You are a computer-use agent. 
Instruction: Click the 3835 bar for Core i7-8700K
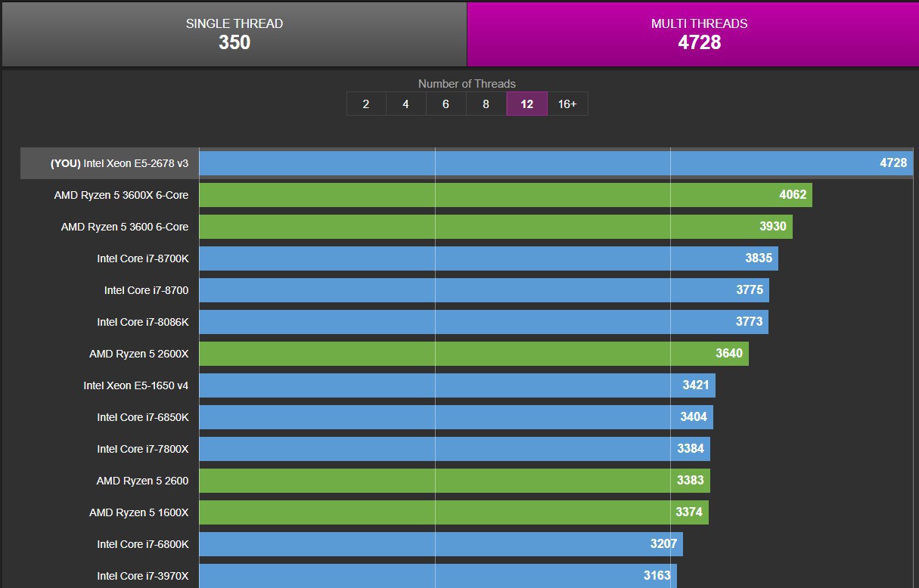click(489, 258)
